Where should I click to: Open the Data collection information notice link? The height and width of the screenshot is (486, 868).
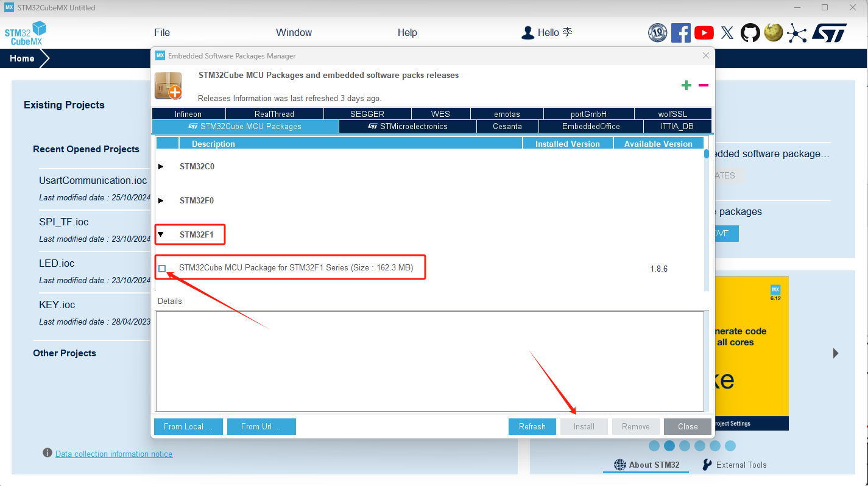(114, 454)
